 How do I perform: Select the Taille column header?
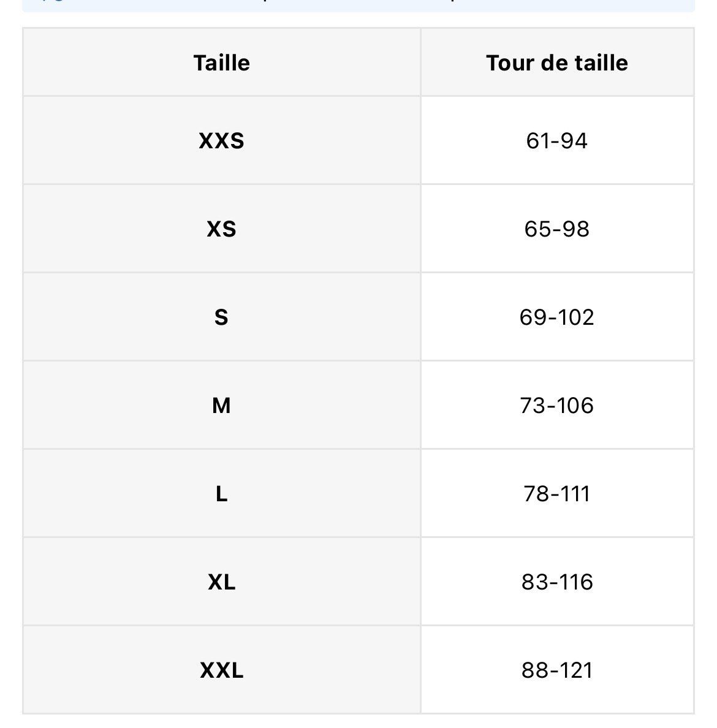221,63
